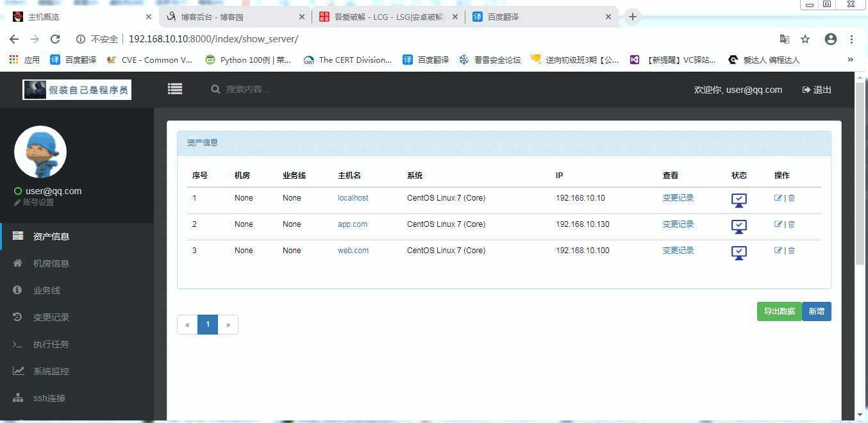Click the terminal icon beside 执行任务
The height and width of the screenshot is (423, 868).
point(18,344)
